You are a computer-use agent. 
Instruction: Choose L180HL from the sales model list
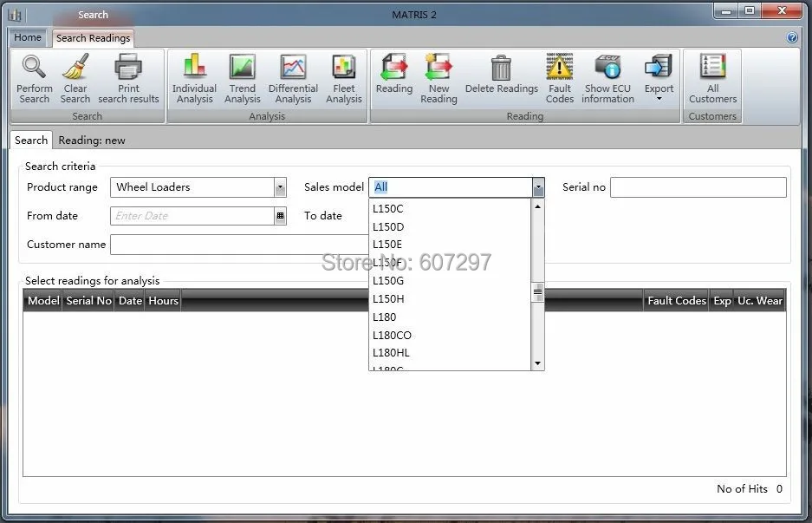click(x=450, y=353)
